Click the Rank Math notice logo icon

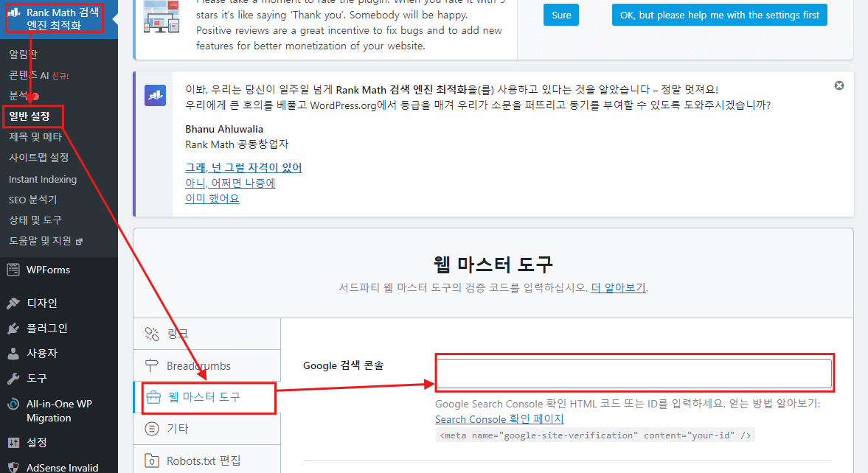click(156, 95)
